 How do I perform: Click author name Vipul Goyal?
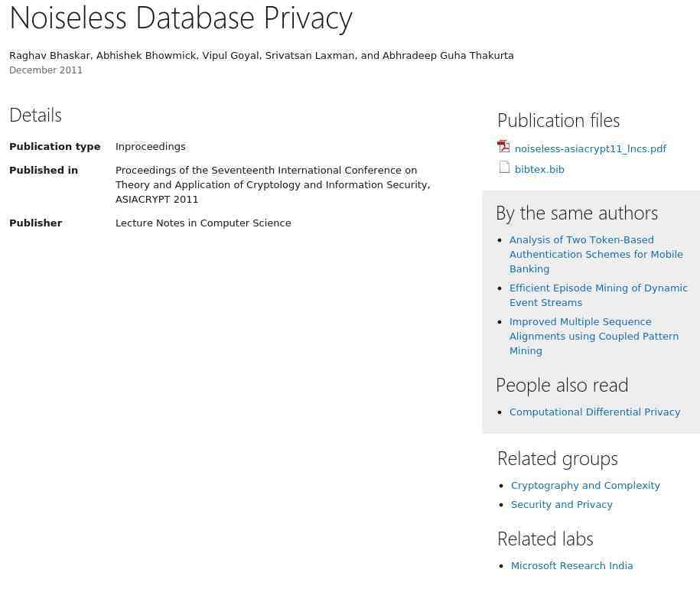point(230,55)
